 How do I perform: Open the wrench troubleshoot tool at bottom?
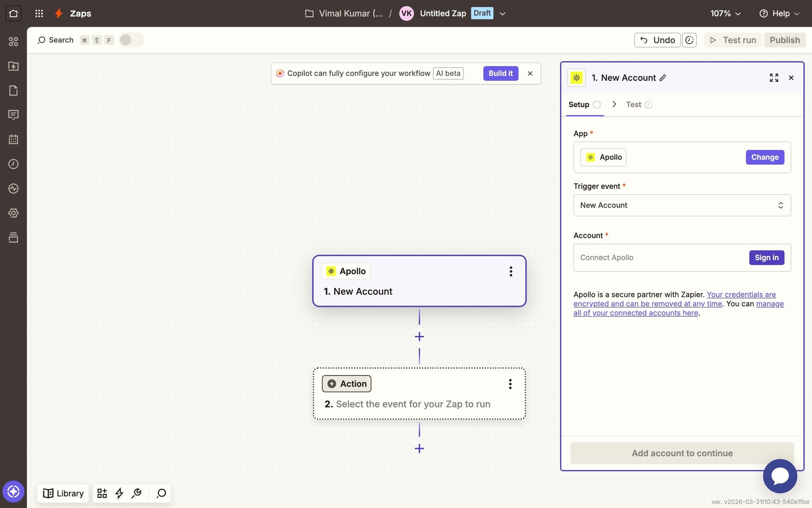(x=137, y=493)
